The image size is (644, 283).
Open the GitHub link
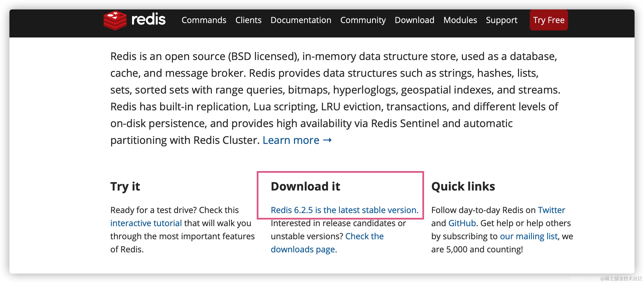point(462,223)
